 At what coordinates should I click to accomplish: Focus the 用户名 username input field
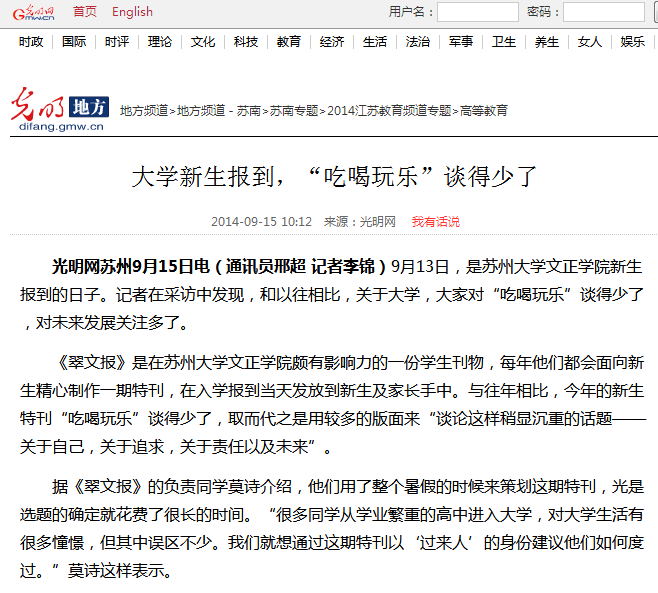[477, 12]
